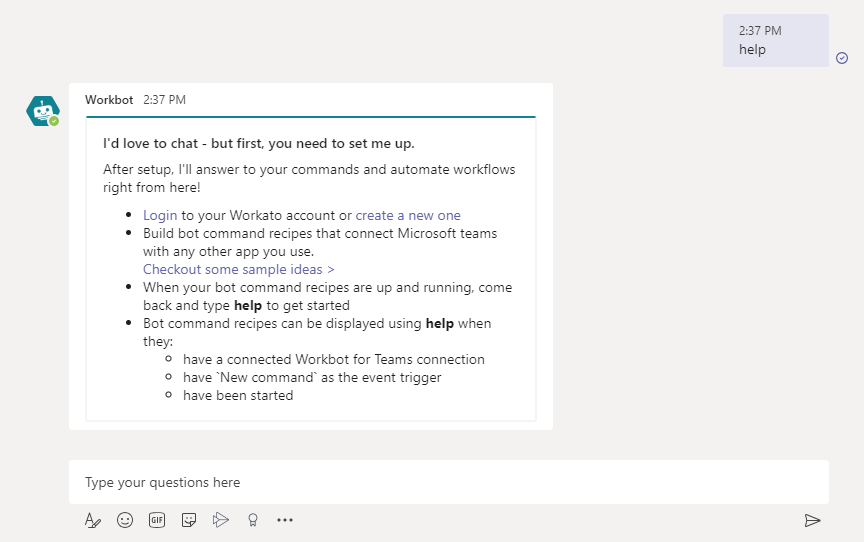Click the Stream video icon in toolbar

click(x=221, y=520)
